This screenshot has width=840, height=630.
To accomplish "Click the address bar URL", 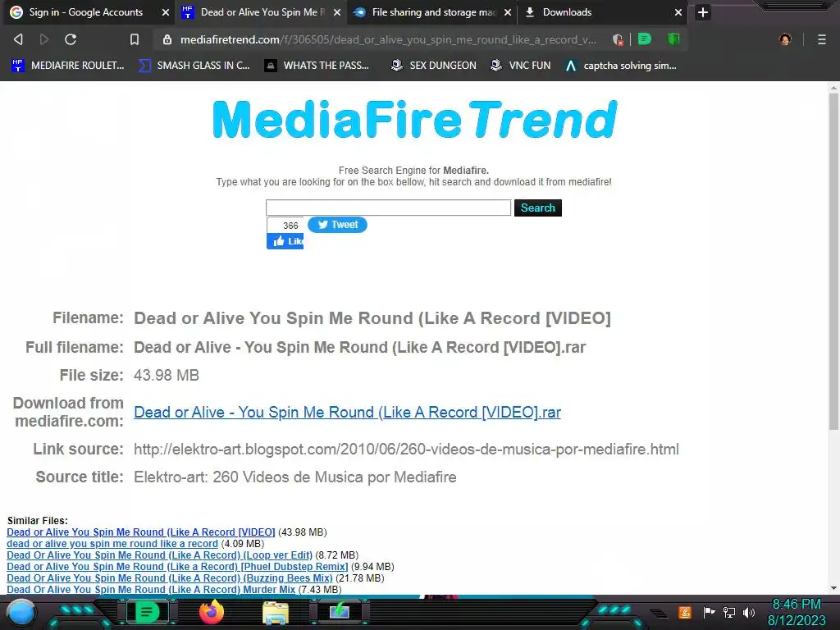I will 388,39.
